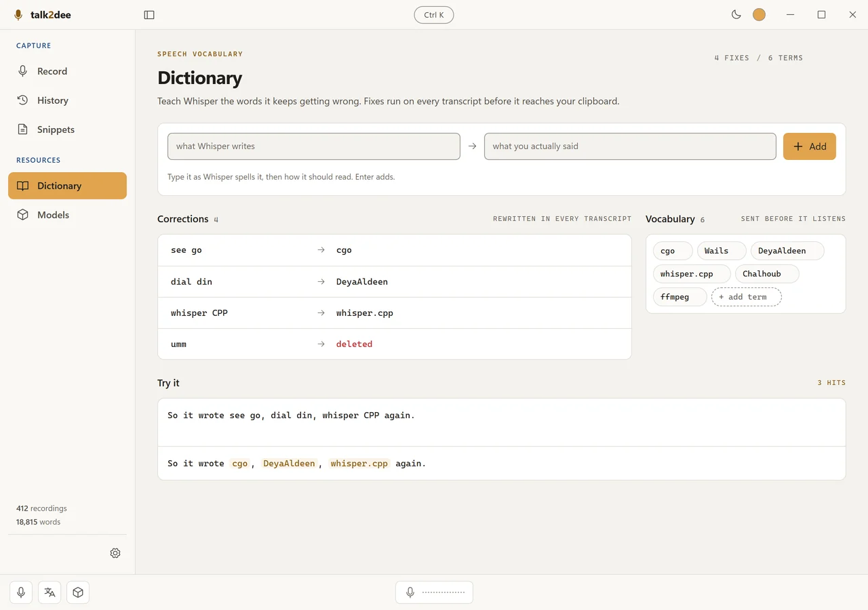Click the 'DeyaAldeen' vocabulary chip
This screenshot has width=868, height=610.
[x=787, y=251]
